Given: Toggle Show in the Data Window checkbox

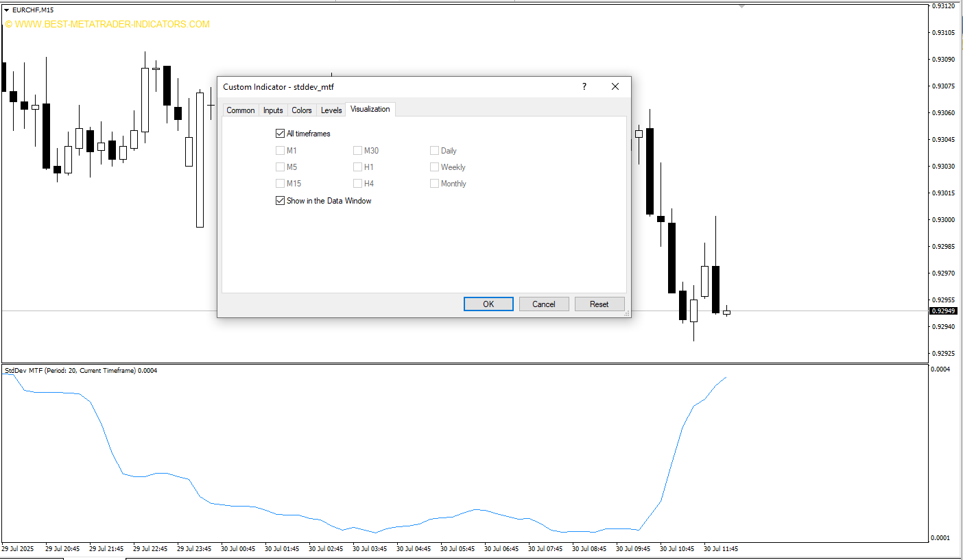Looking at the screenshot, I should [x=280, y=201].
